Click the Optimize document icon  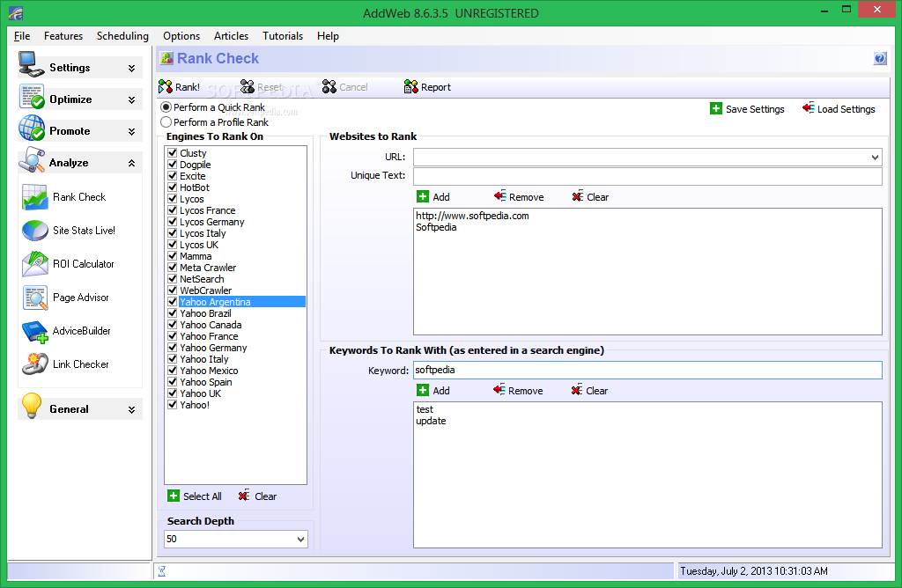[31, 97]
